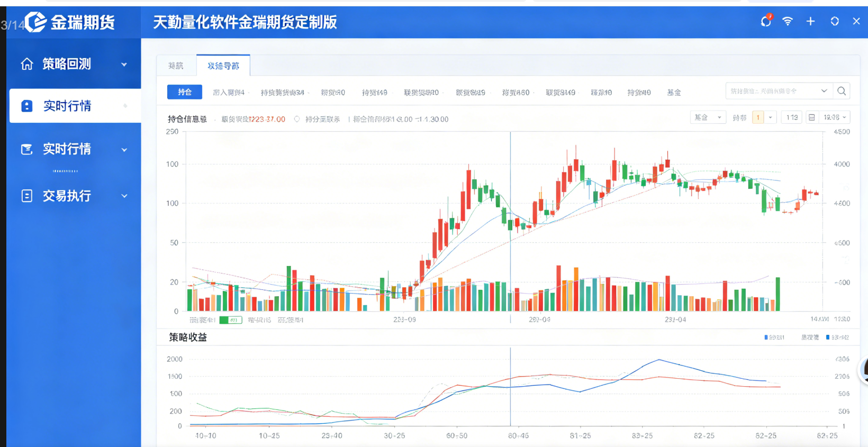
Task: Click the 金瑞期货 logo
Action: 69,22
